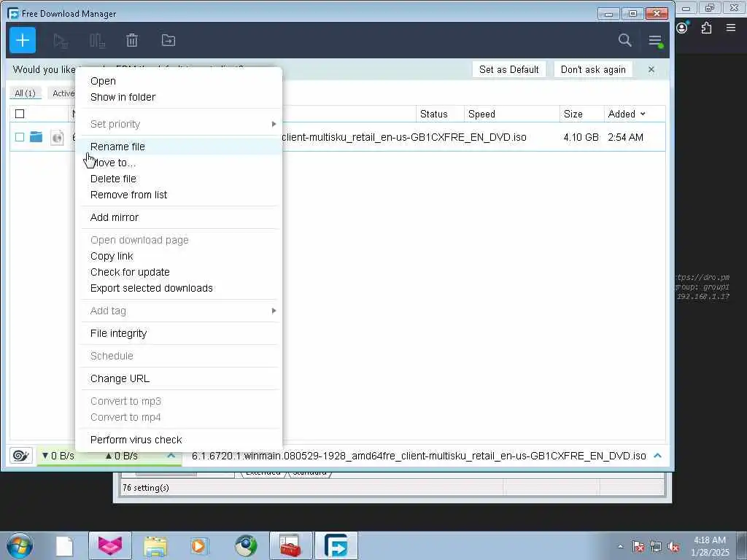This screenshot has width=747, height=560.
Task: Click the blue folder icon in download row
Action: point(36,137)
